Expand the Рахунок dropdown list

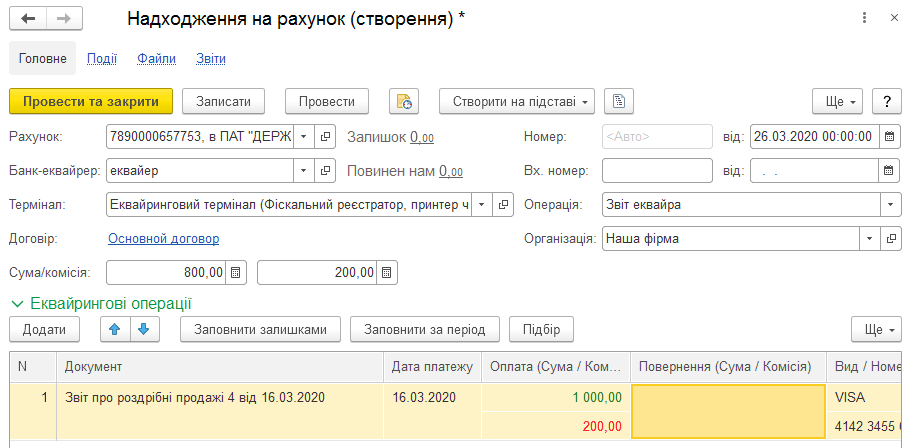click(304, 137)
